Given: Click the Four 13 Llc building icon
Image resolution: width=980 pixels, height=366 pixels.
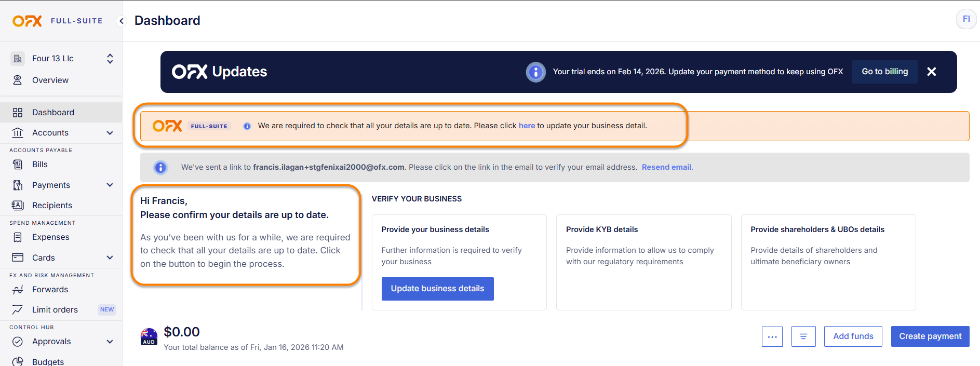Looking at the screenshot, I should 18,59.
